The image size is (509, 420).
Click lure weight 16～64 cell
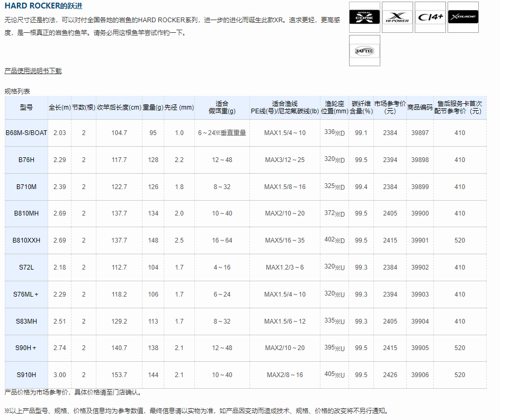pyautogui.click(x=222, y=240)
